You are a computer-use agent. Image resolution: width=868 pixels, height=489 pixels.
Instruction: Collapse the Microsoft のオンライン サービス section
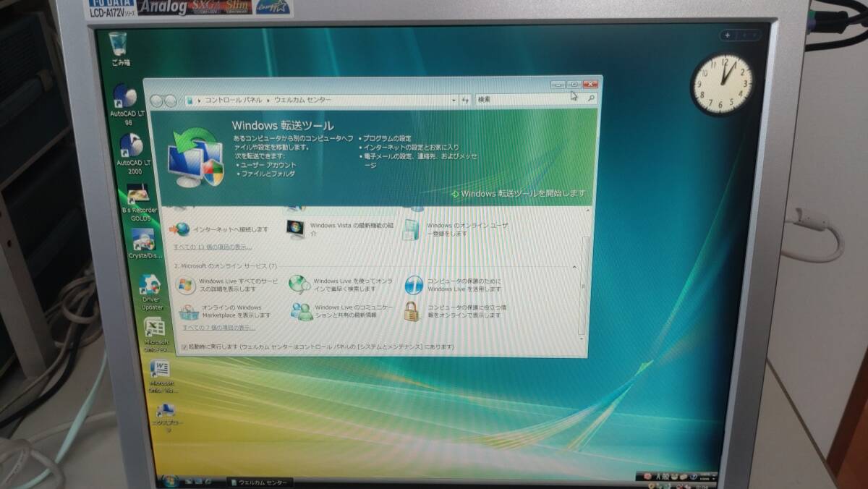point(576,266)
